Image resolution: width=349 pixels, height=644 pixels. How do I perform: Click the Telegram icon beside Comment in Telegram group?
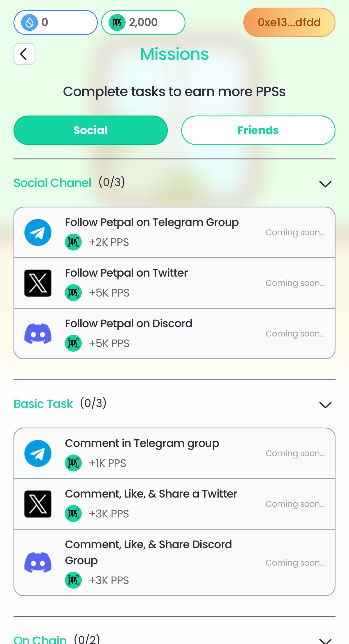click(38, 453)
